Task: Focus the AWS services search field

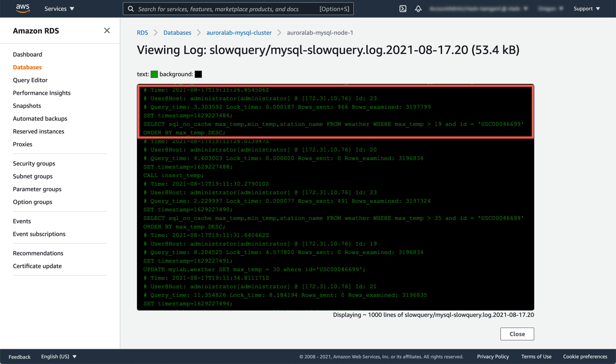Action: point(227,9)
